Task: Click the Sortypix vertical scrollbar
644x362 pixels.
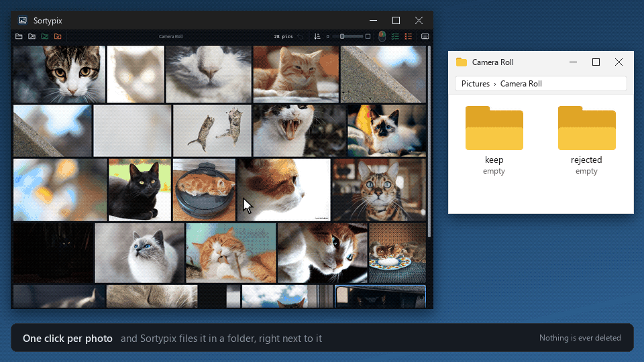Action: 429,141
